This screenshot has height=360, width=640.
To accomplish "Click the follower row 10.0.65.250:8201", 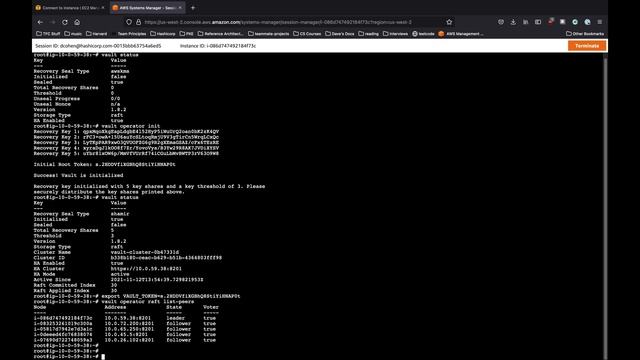I will 125,329.
